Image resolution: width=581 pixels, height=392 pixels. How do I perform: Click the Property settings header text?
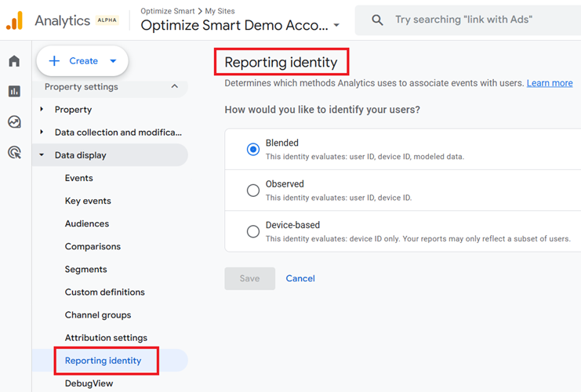pos(81,87)
